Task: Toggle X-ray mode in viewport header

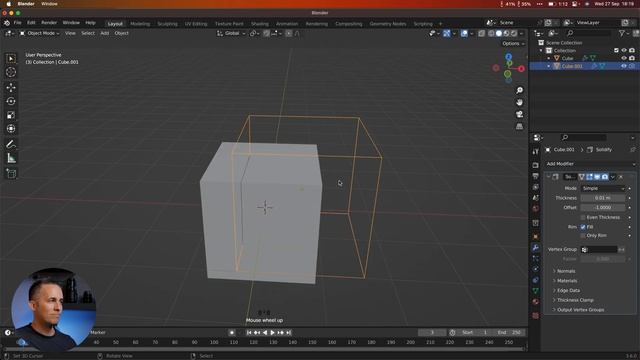Action: point(482,33)
